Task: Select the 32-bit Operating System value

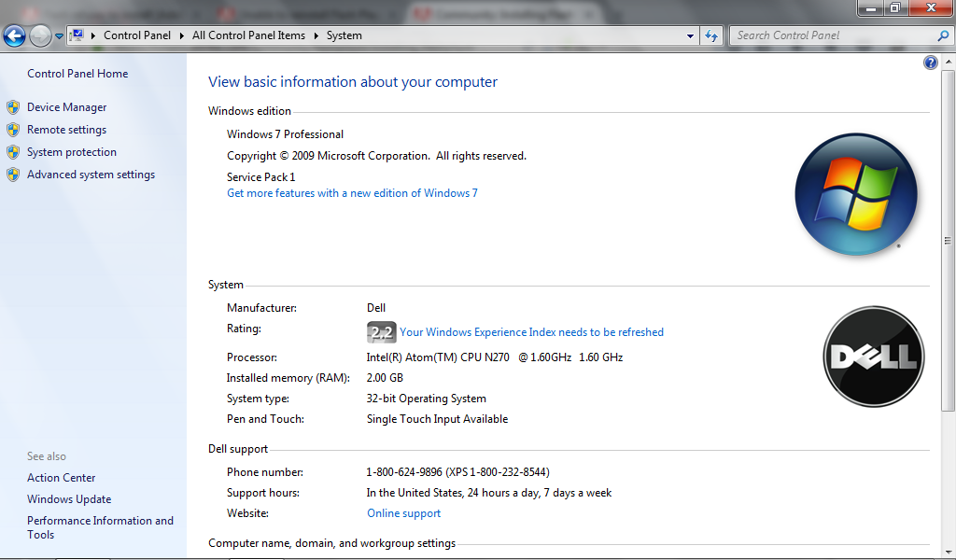Action: click(x=426, y=399)
